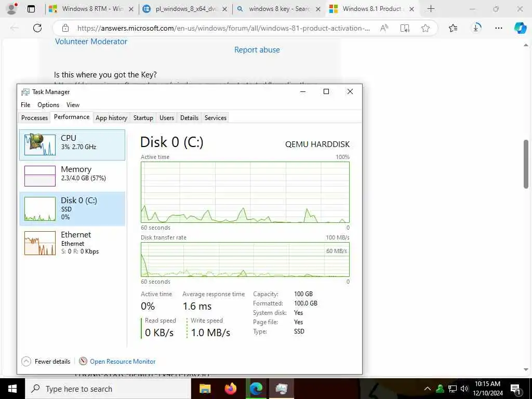The height and width of the screenshot is (399, 532).
Task: Collapse view with Fewer details chevron
Action: [x=26, y=362]
